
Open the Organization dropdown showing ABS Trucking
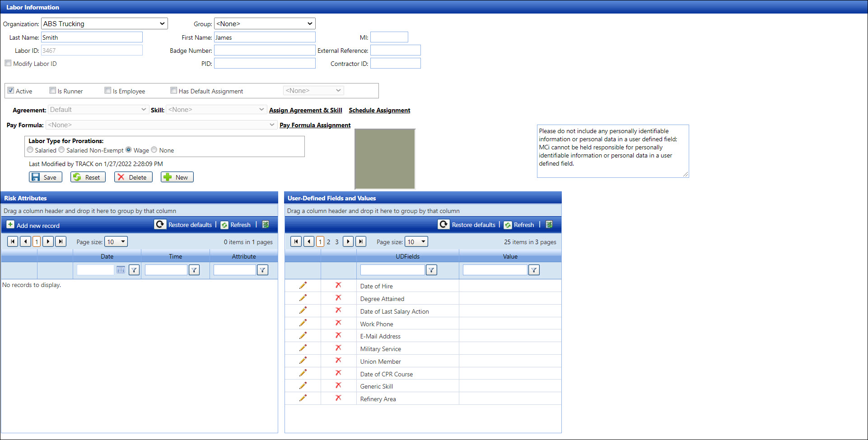pos(104,24)
